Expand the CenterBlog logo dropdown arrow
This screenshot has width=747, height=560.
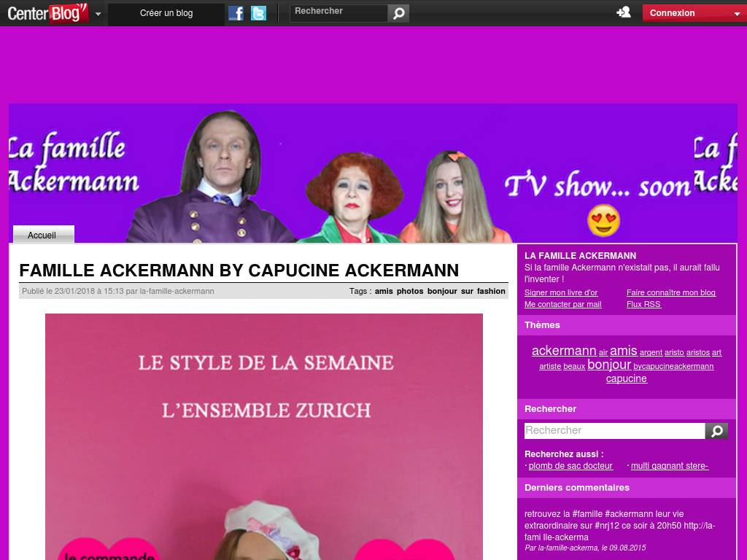tap(98, 14)
